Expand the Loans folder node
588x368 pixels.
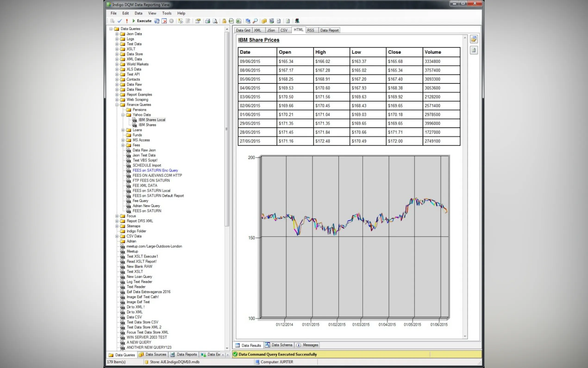123,130
